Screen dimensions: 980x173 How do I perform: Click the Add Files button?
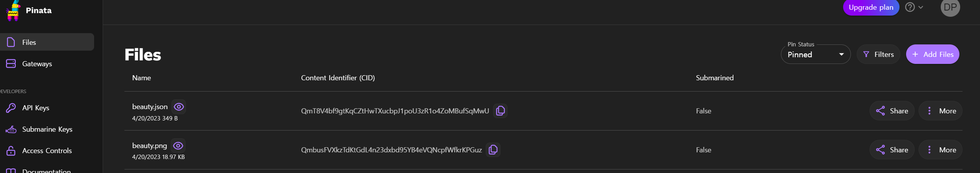(x=932, y=55)
